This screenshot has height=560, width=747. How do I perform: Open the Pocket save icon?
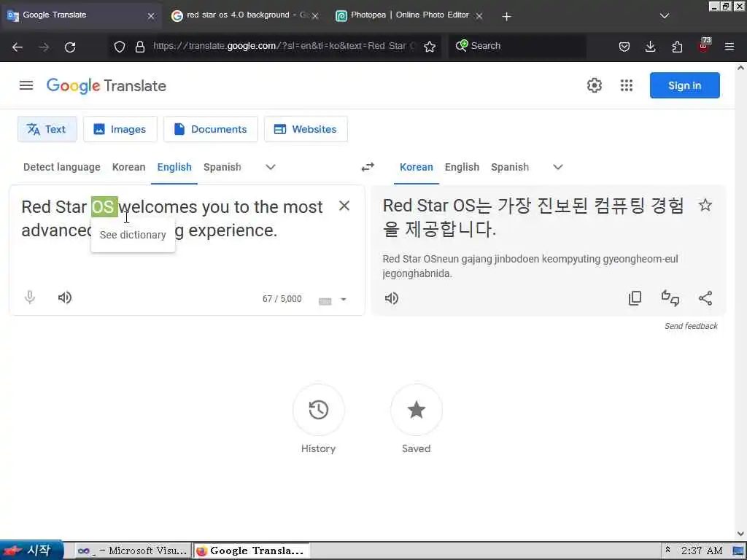(624, 47)
